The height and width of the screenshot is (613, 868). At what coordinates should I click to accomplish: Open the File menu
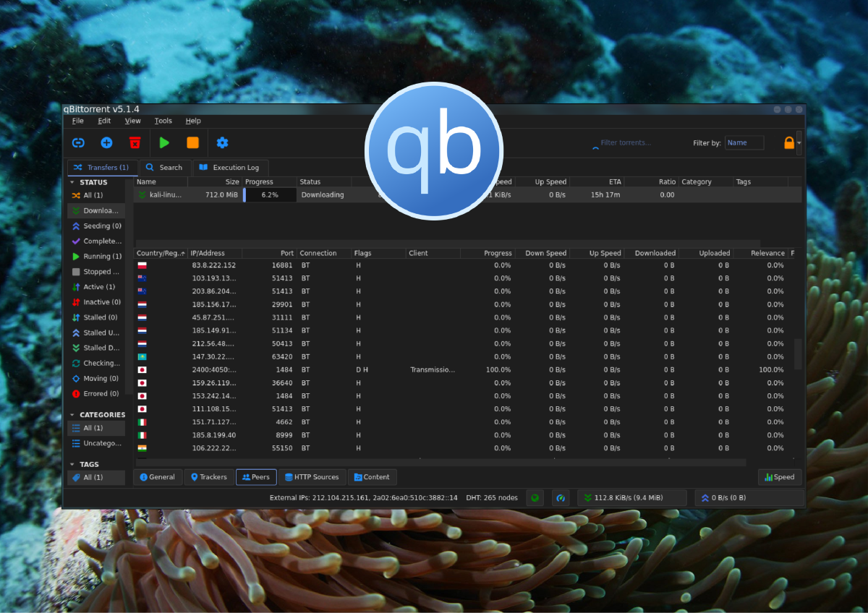pos(77,121)
